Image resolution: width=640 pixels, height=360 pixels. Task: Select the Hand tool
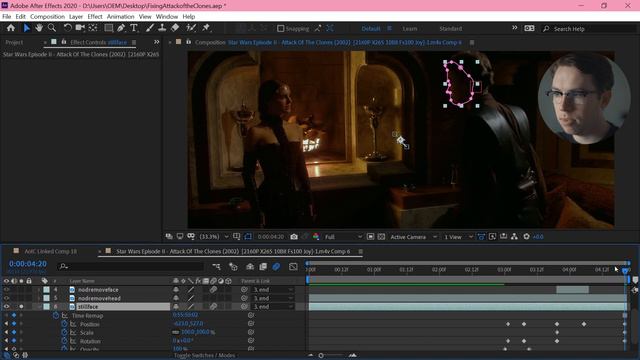coord(39,28)
